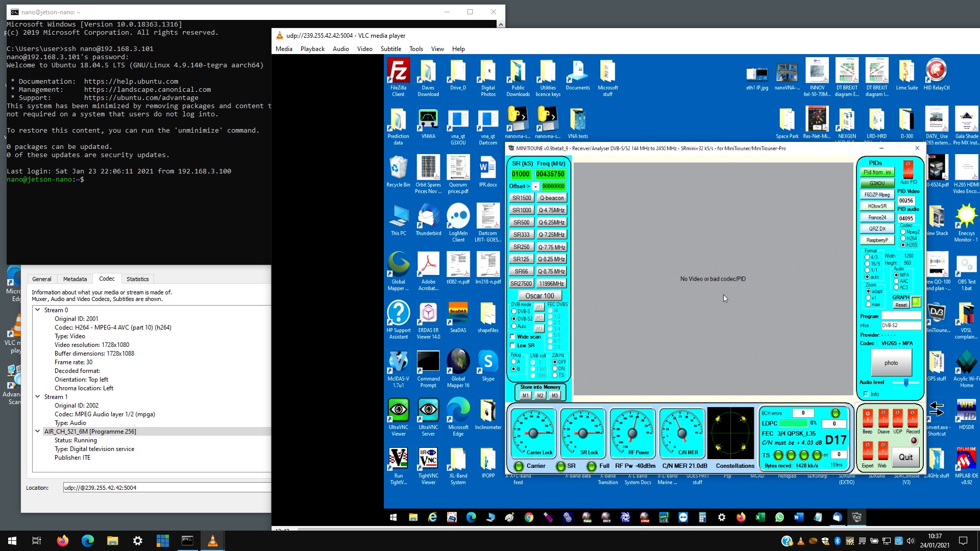Screen dimensions: 980x551
Task: Open UltraVNC Server icon
Action: click(x=428, y=417)
